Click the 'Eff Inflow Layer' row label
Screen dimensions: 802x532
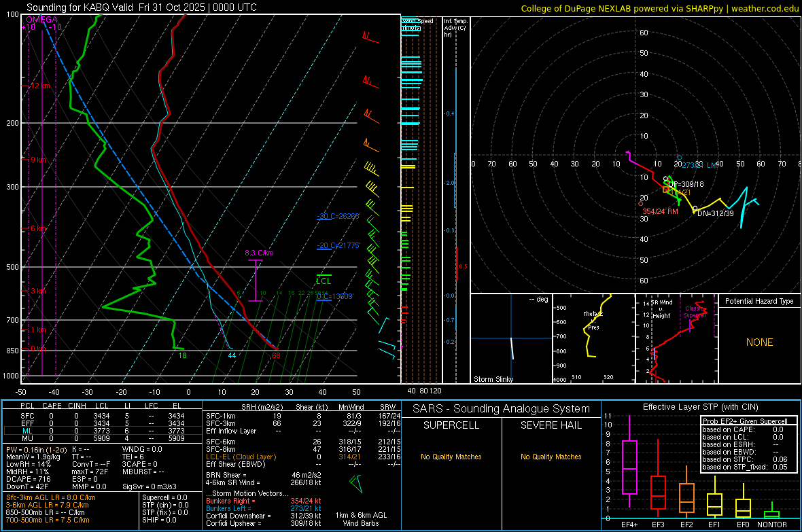[x=230, y=431]
